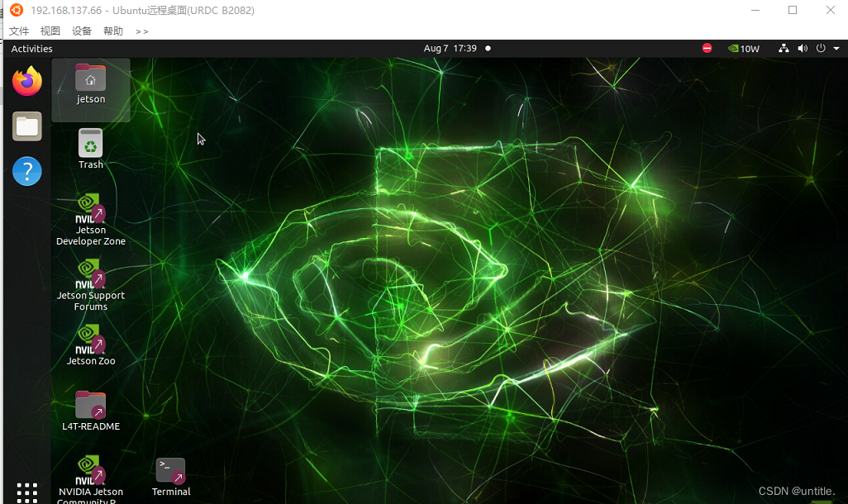The image size is (848, 504).
Task: Open the Files manager in the dock
Action: pyautogui.click(x=27, y=126)
